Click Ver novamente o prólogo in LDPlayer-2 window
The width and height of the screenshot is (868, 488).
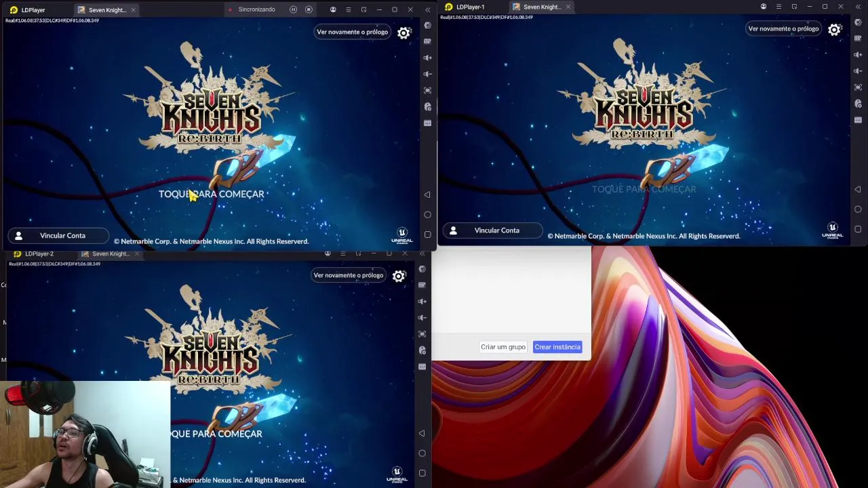pyautogui.click(x=348, y=275)
